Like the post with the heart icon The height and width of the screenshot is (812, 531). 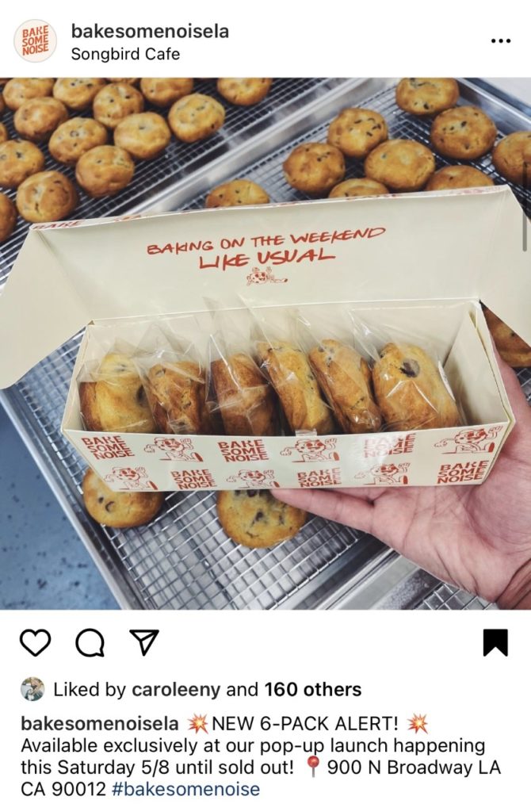pos(35,642)
